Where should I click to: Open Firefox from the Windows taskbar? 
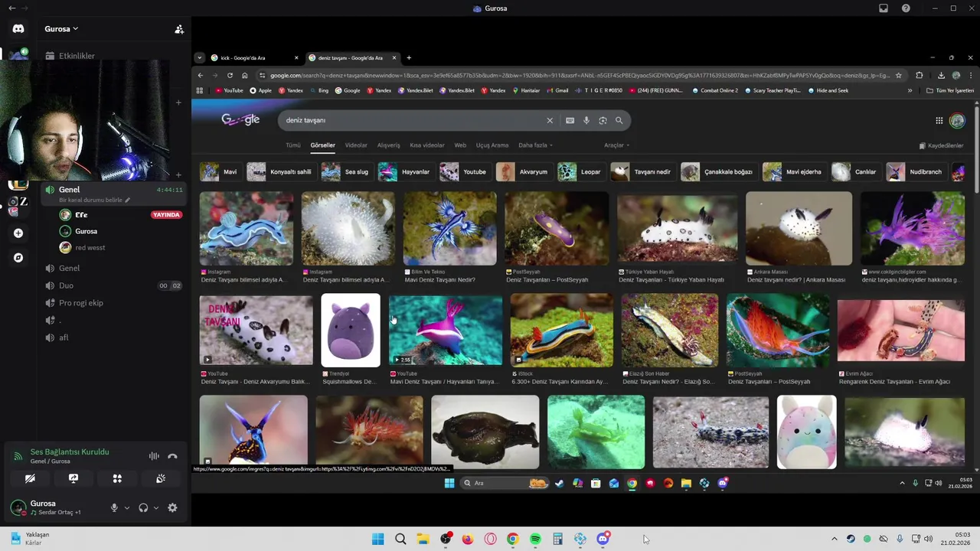(468, 539)
